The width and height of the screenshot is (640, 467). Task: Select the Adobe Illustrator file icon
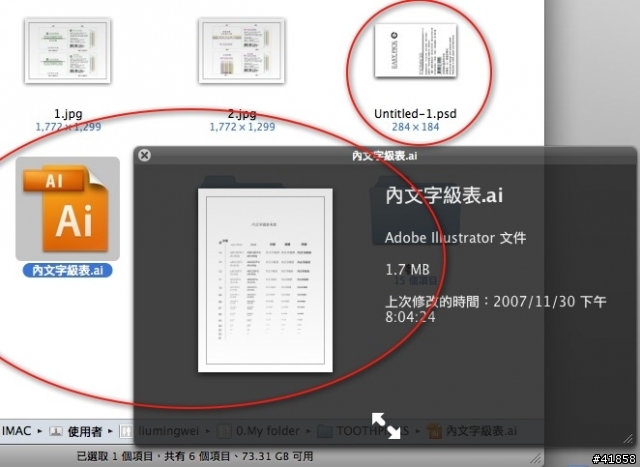(x=68, y=208)
